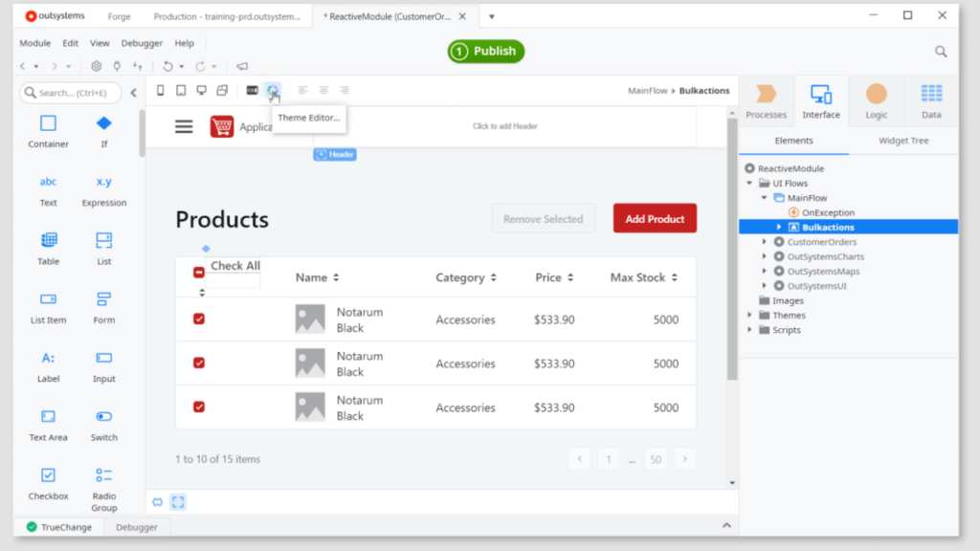Open the Help menu
Screen dimensions: 980x551
point(184,43)
